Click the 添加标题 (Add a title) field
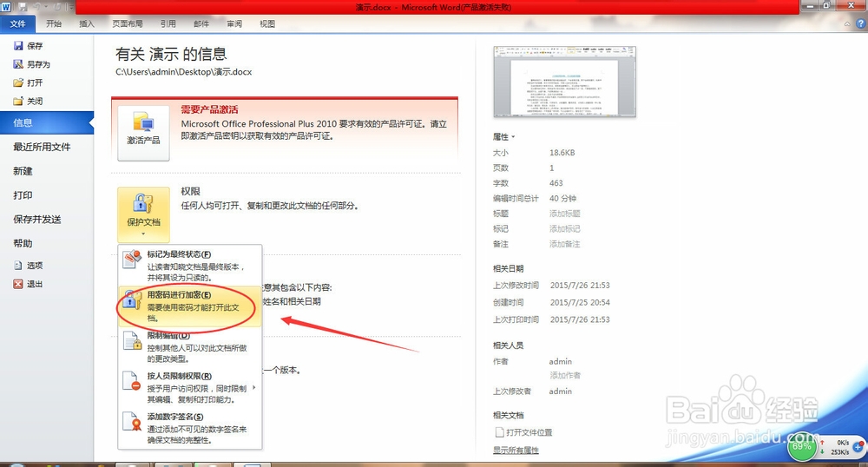The width and height of the screenshot is (868, 467). (565, 214)
